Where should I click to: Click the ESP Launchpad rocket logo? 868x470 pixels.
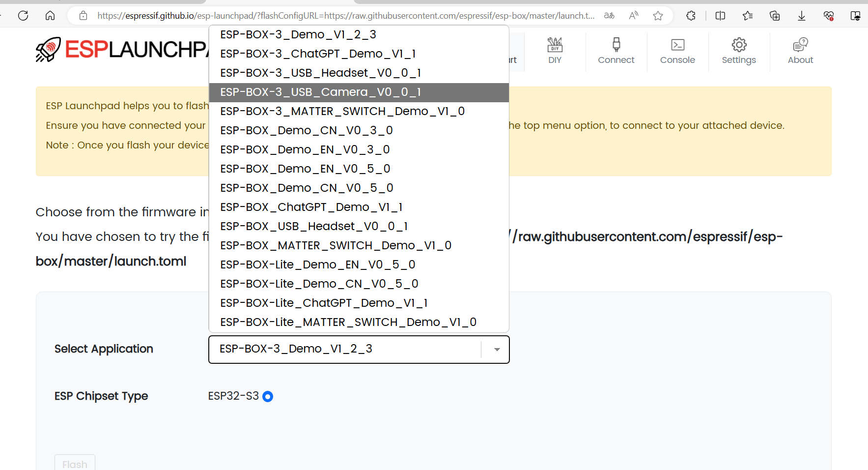point(48,49)
